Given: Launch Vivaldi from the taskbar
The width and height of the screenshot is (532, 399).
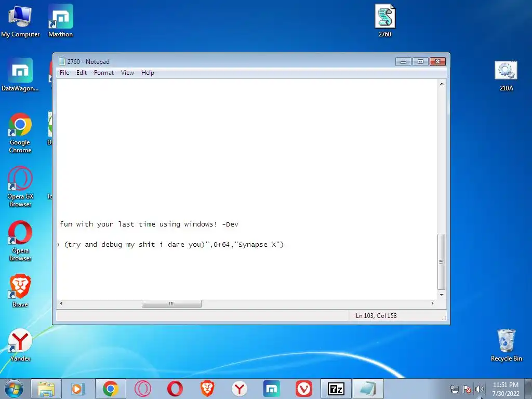Looking at the screenshot, I should coord(303,389).
